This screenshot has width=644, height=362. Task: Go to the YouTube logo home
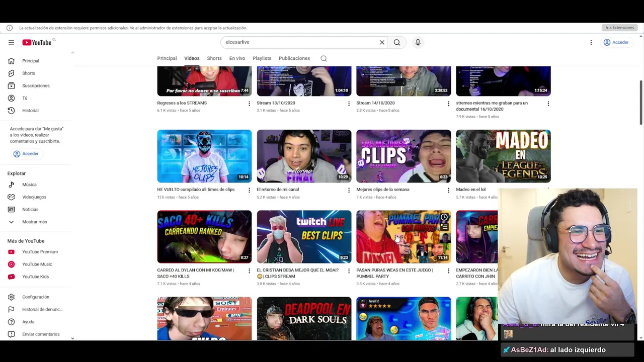coord(37,42)
